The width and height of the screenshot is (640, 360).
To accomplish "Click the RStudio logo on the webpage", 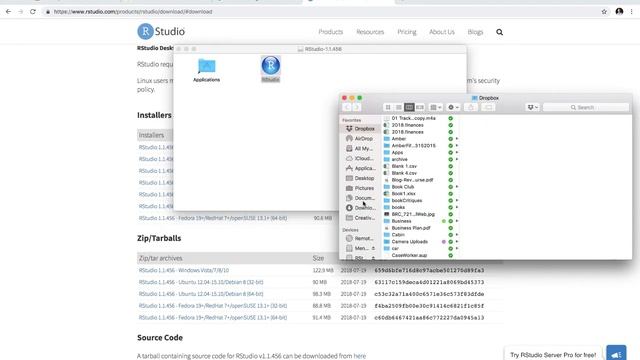I will pyautogui.click(x=161, y=31).
